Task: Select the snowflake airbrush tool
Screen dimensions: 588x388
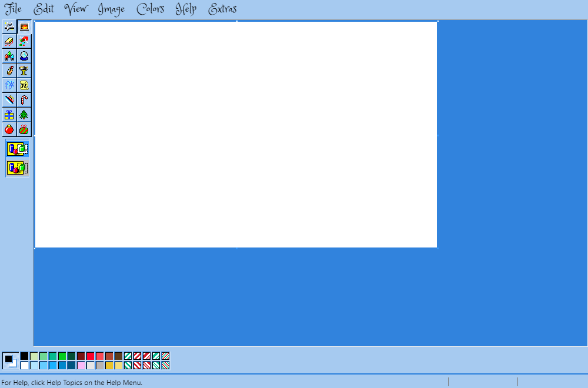Action: coord(9,85)
